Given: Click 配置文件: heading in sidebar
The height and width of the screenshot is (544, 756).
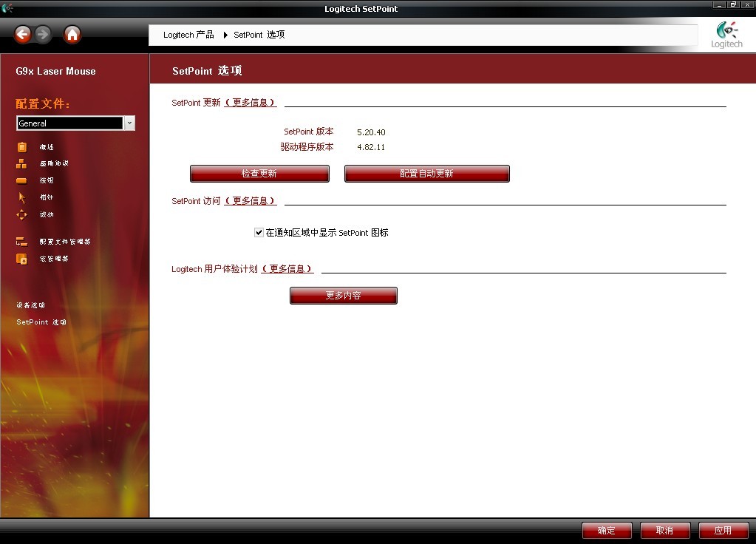Looking at the screenshot, I should 43,103.
